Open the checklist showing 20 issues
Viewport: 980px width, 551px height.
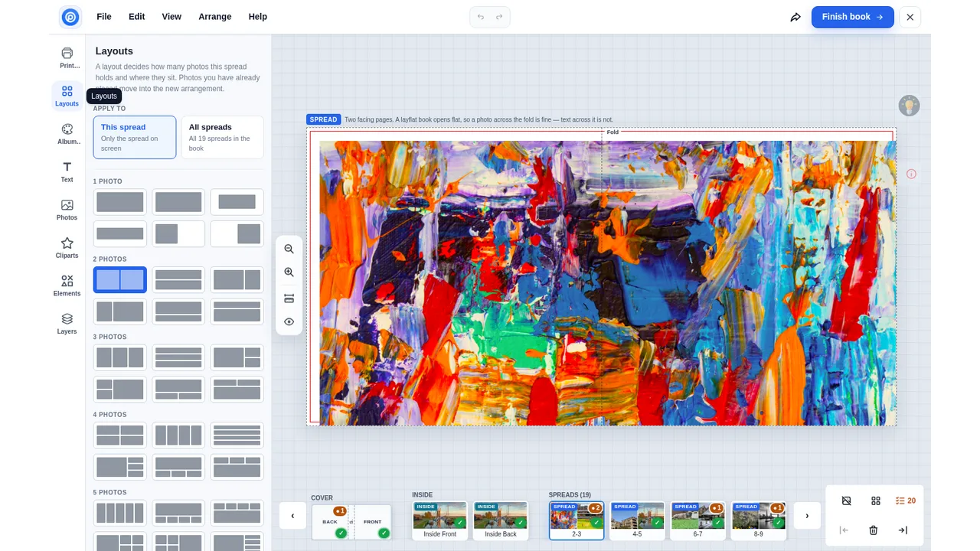905,500
